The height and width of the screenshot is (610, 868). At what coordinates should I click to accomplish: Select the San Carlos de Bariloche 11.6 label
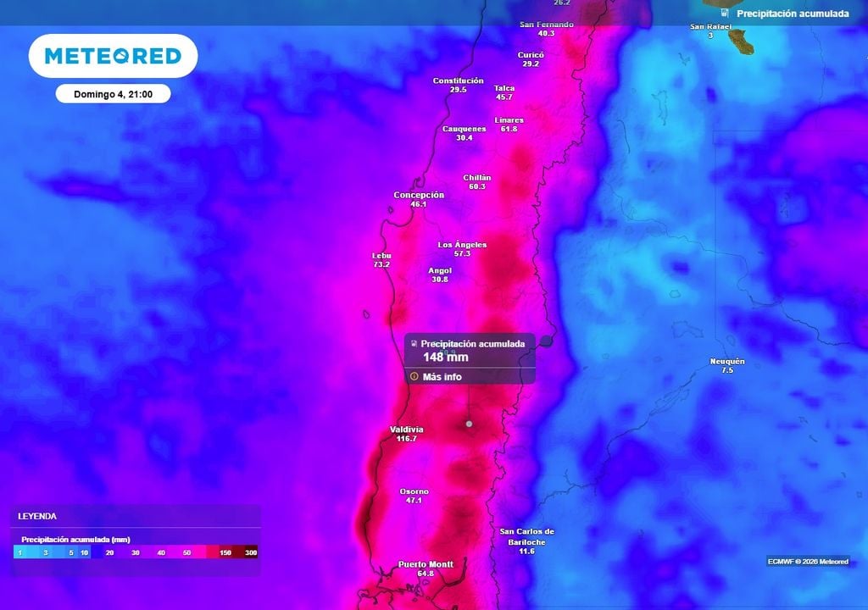coord(527,541)
